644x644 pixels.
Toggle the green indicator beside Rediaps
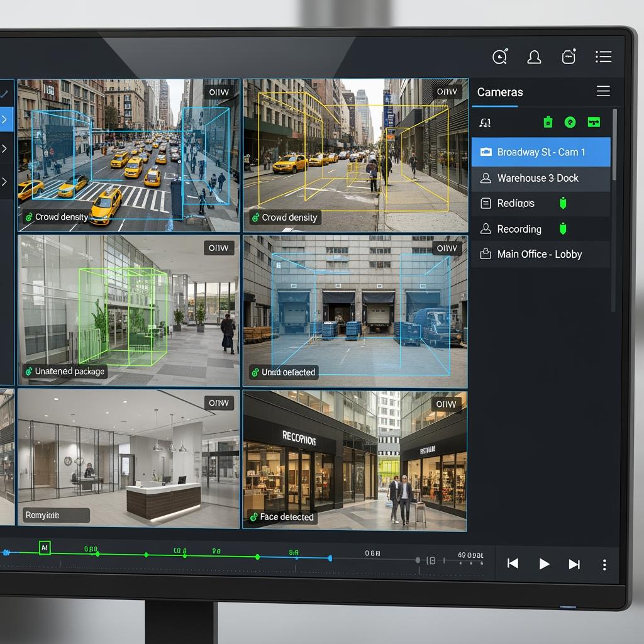tap(563, 203)
